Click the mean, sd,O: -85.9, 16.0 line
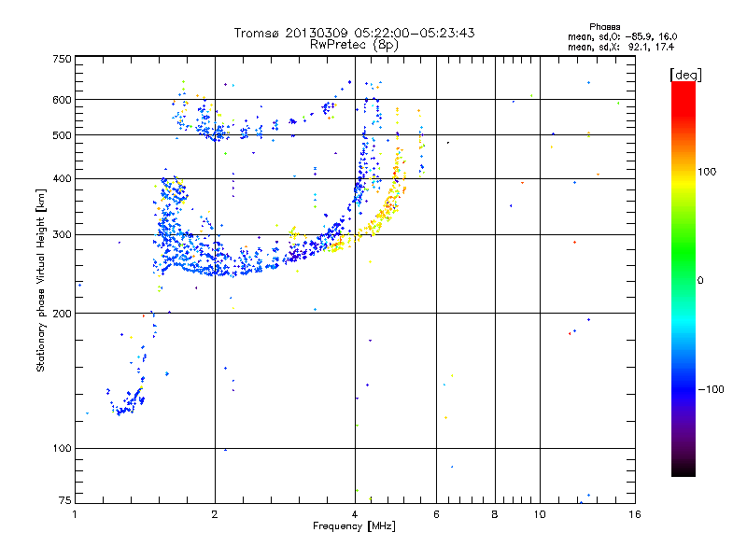Screen dimensions: 747x560 tap(622, 36)
